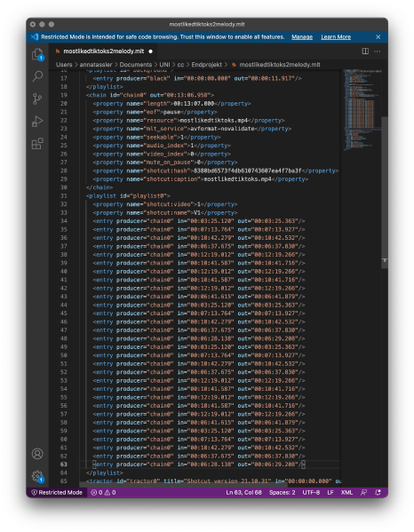Click the eof pause property line
The width and height of the screenshot is (414, 532).
pyautogui.click(x=155, y=112)
